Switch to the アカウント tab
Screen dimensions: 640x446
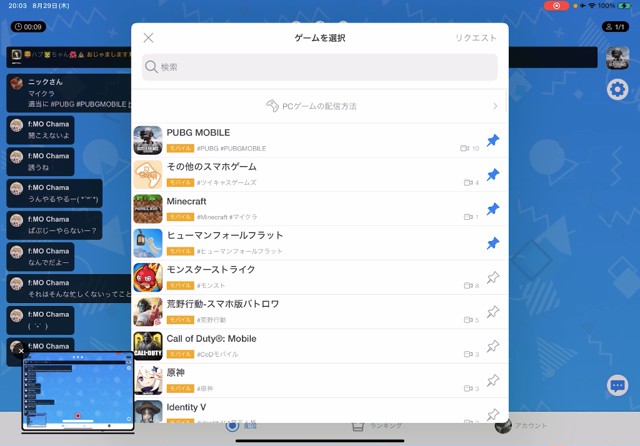[x=521, y=426]
